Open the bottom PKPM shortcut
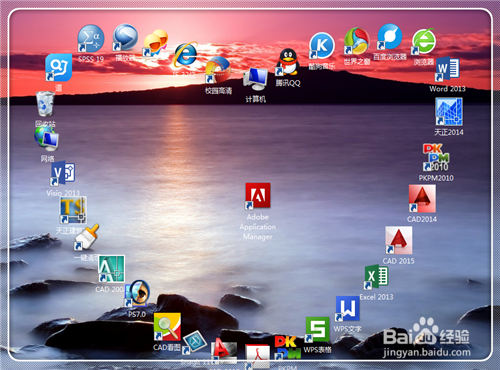The height and width of the screenshot is (370, 500). click(x=287, y=347)
